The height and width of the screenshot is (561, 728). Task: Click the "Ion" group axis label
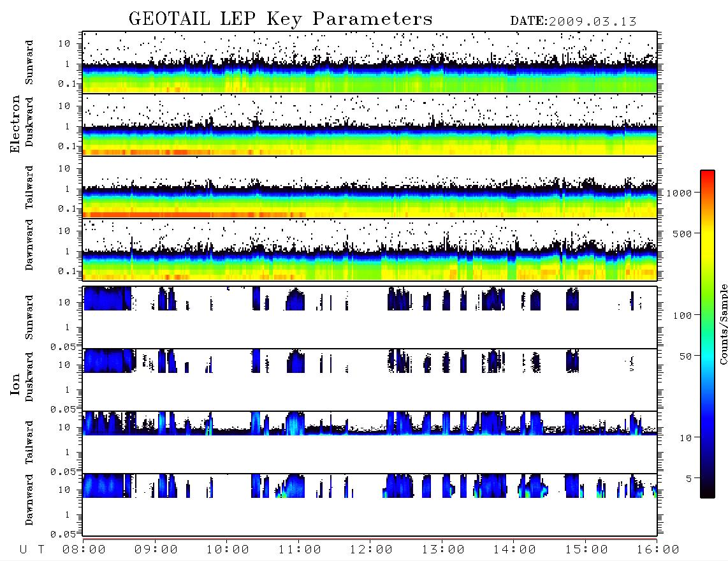click(15, 384)
